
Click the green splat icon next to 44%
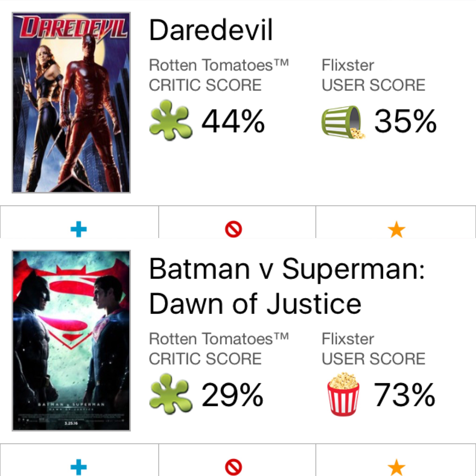tap(171, 120)
